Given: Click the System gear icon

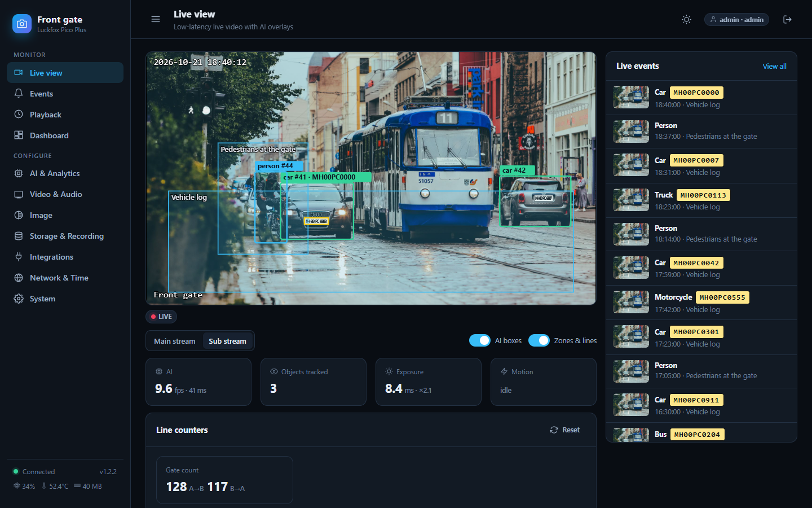Looking at the screenshot, I should coord(19,299).
